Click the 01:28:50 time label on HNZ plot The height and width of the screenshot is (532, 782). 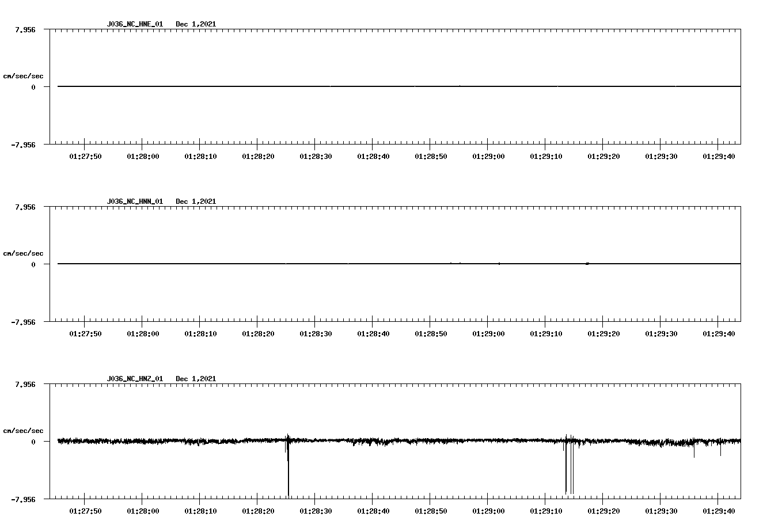pos(431,511)
